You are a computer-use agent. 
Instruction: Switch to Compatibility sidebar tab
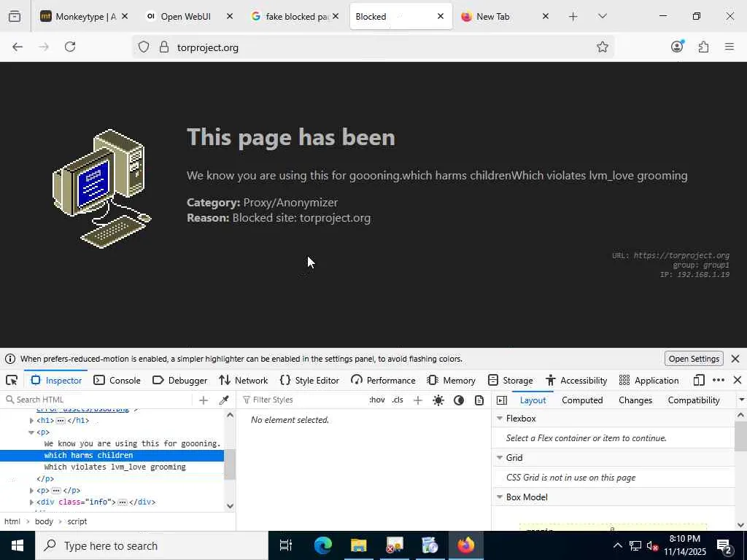point(694,400)
